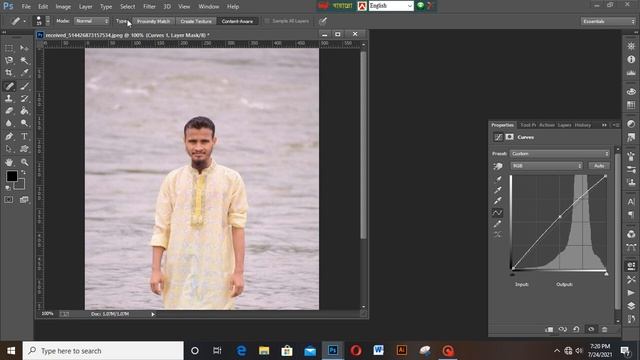Select the History Brush tool
Screen dimensions: 640x360
24,98
